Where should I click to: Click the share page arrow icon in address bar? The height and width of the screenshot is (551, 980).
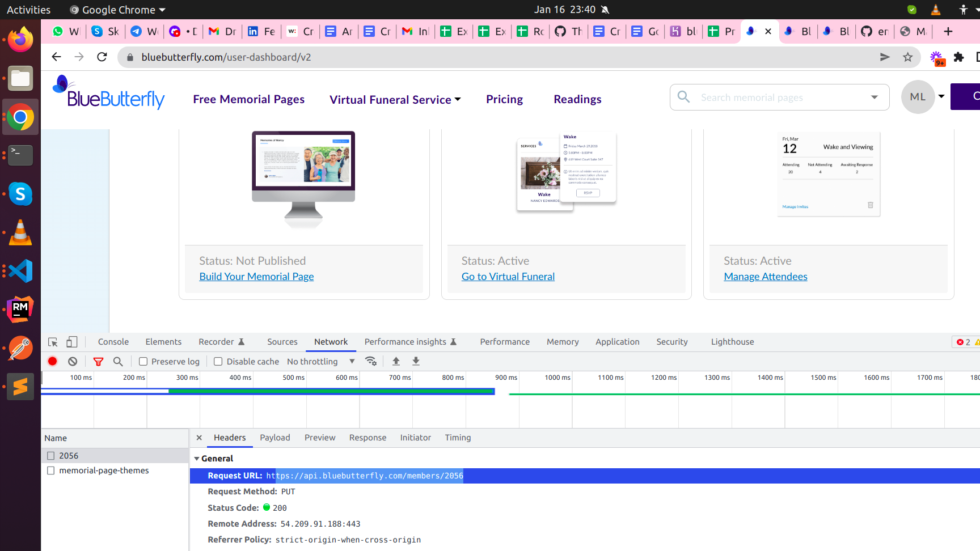click(x=885, y=57)
